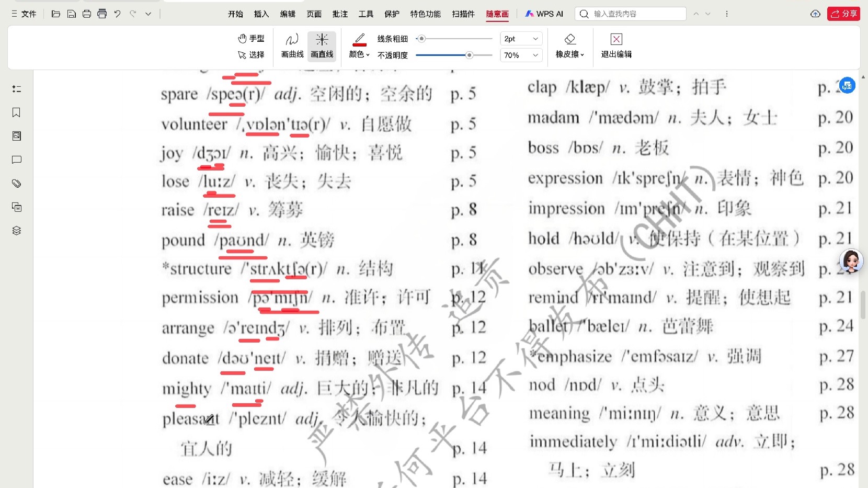Screen dimensions: 868x488
Task: Click the red 分享 button
Action: [843, 14]
